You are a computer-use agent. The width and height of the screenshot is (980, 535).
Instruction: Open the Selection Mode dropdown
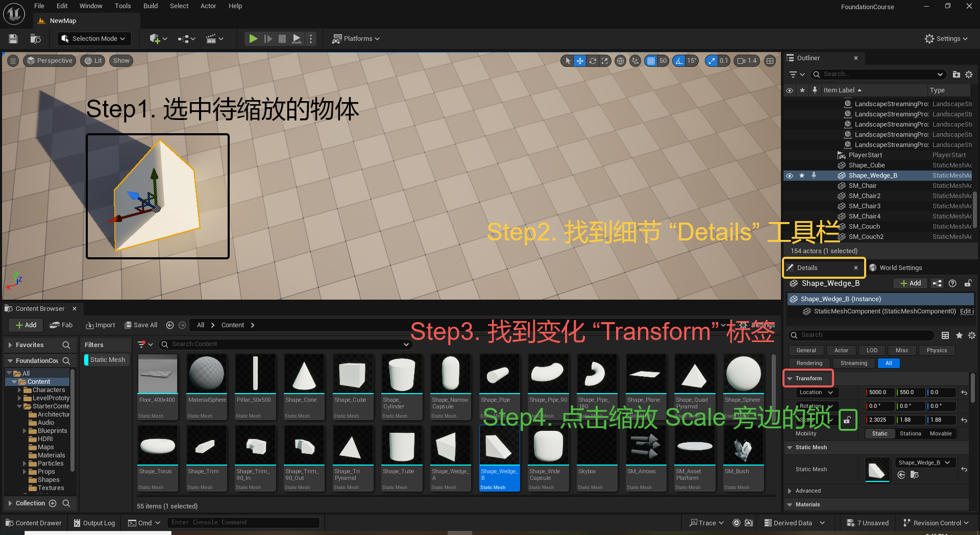[93, 39]
